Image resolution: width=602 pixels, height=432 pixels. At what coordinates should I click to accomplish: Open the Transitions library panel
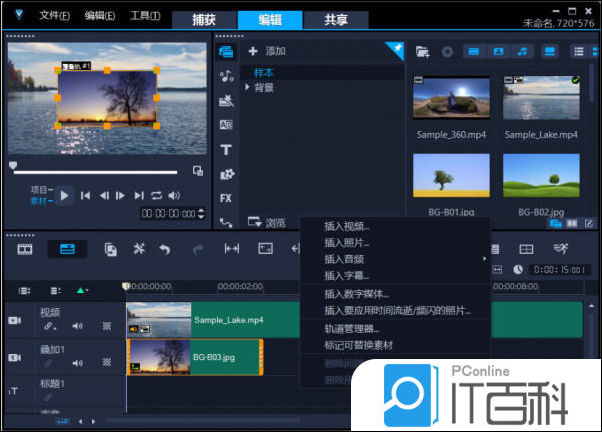coord(226,125)
